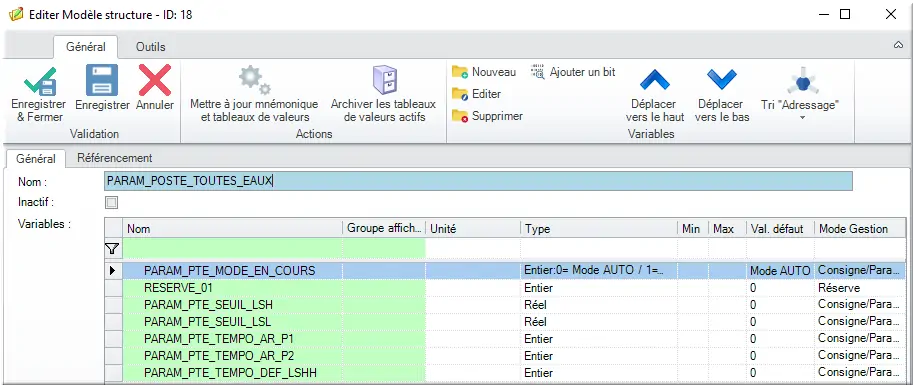913x385 pixels.
Task: Click the Min column header
Action: 693,229
